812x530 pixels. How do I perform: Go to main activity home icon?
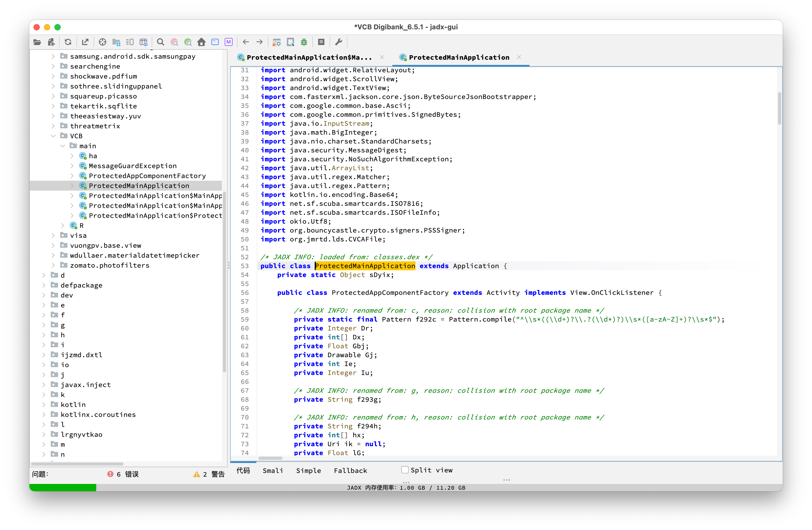point(201,42)
